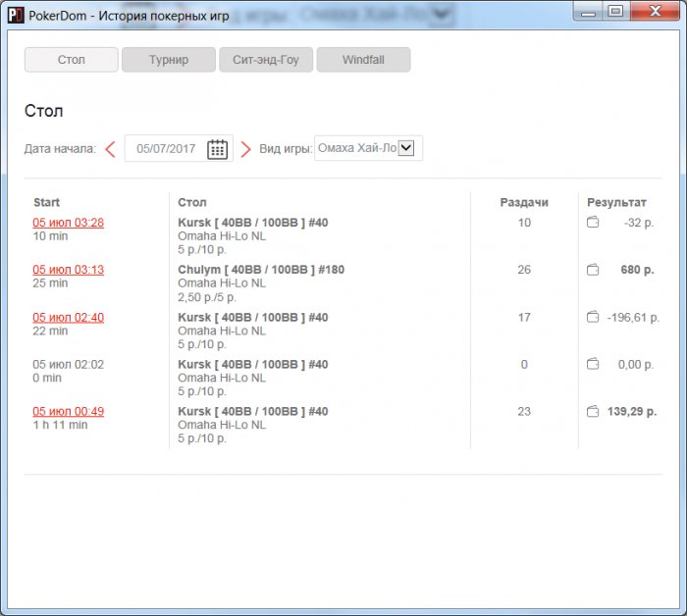Go to next date with right arrow

245,149
